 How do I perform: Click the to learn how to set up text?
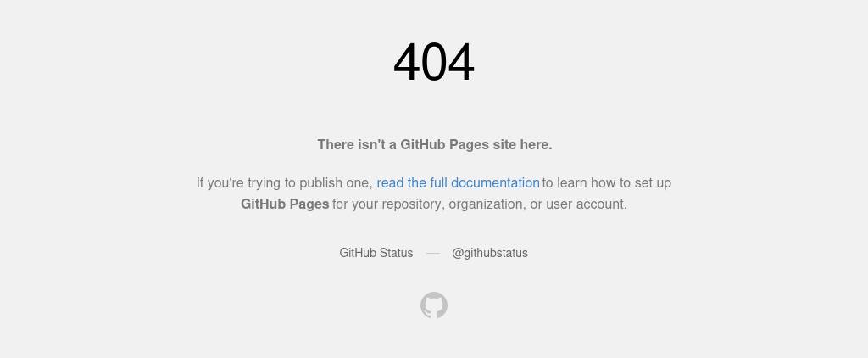click(x=607, y=183)
